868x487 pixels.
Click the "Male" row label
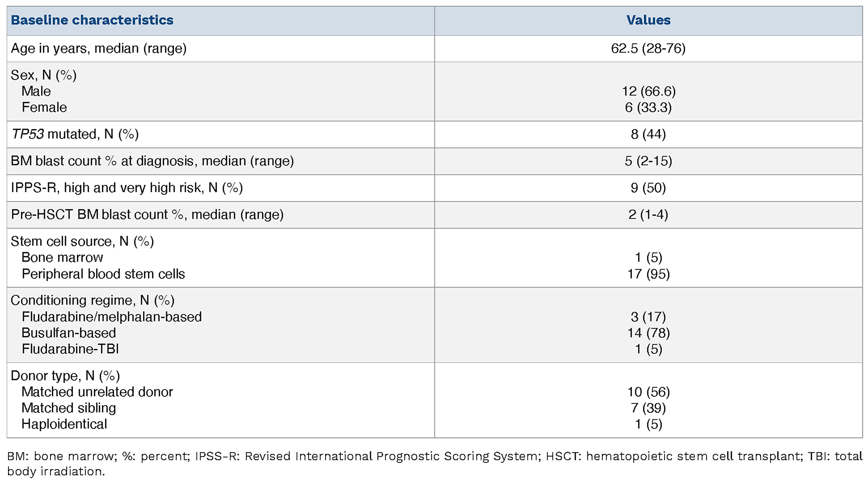point(36,91)
